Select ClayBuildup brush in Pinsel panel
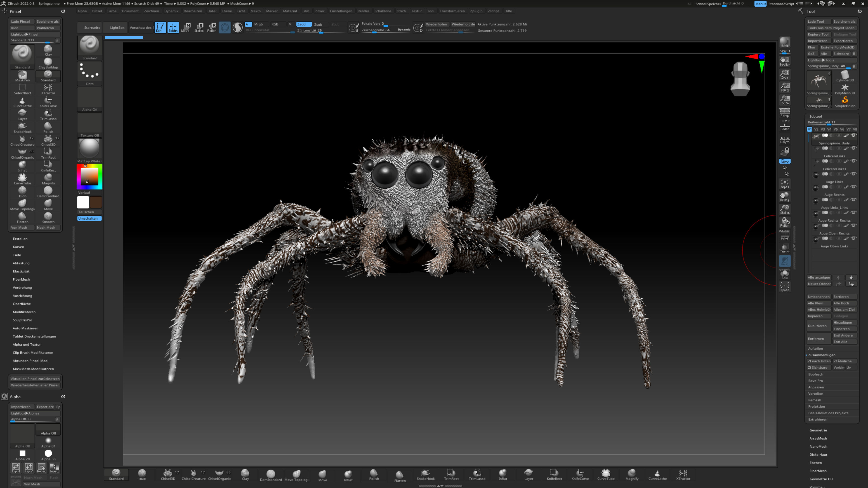868x488 pixels. point(48,63)
